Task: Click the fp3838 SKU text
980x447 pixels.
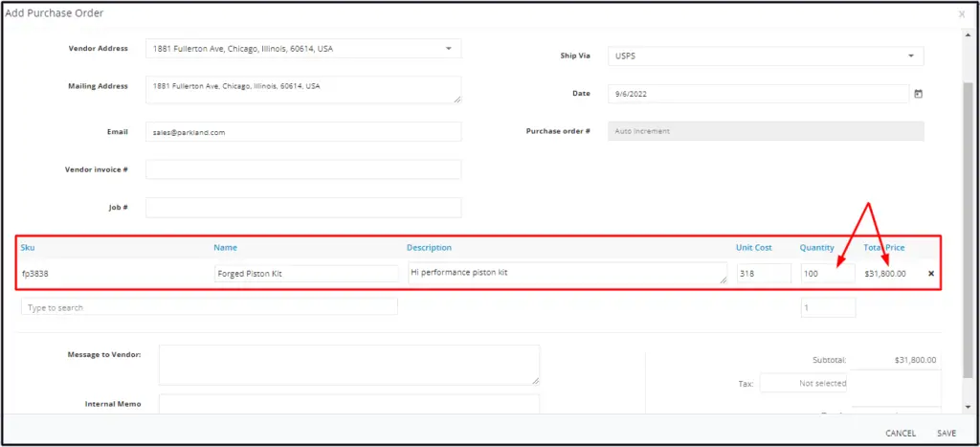Action: point(34,274)
